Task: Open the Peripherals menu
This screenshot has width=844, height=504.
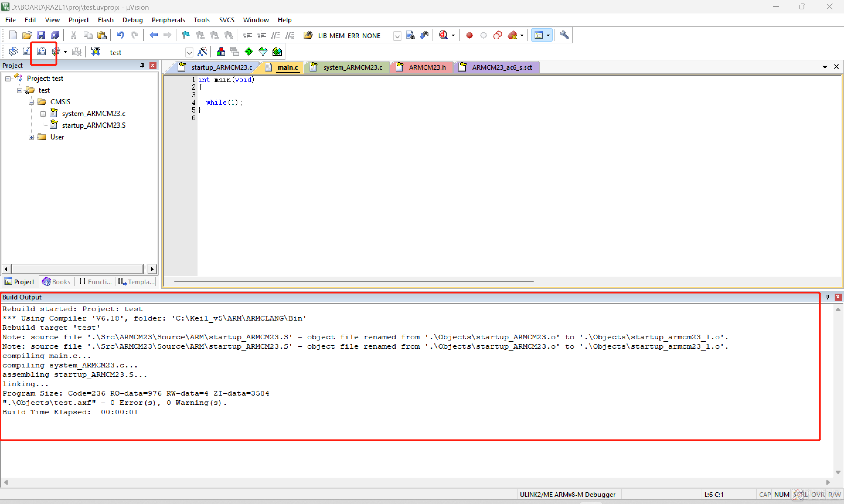Action: [x=169, y=20]
